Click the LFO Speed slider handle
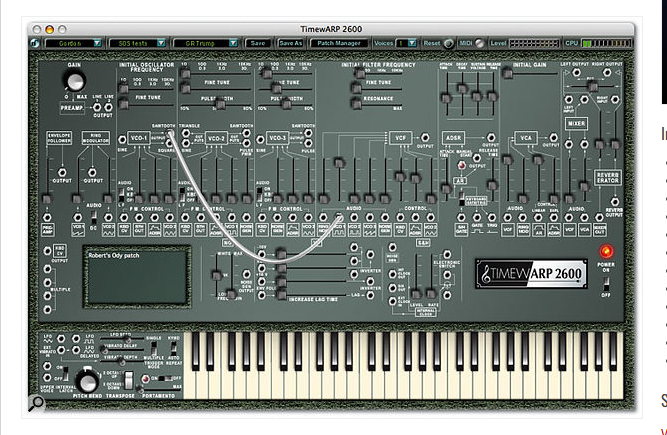Image resolution: width=667 pixels, height=435 pixels. click(x=127, y=339)
